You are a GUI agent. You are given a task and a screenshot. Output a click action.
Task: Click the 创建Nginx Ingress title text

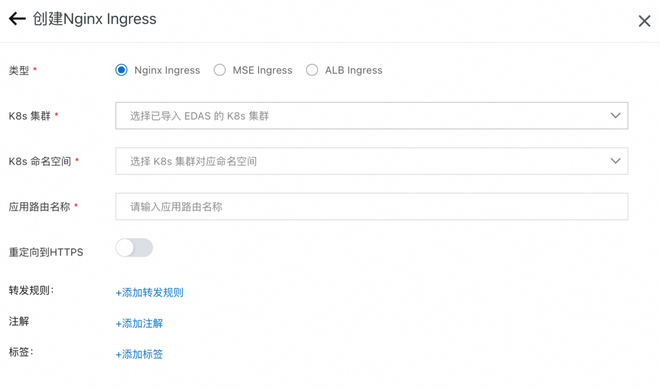[95, 19]
